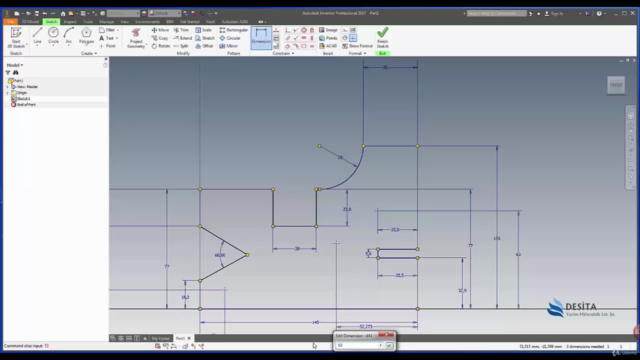This screenshot has width=640, height=360.
Task: Choose Mirror pattern tool
Action: (x=229, y=46)
